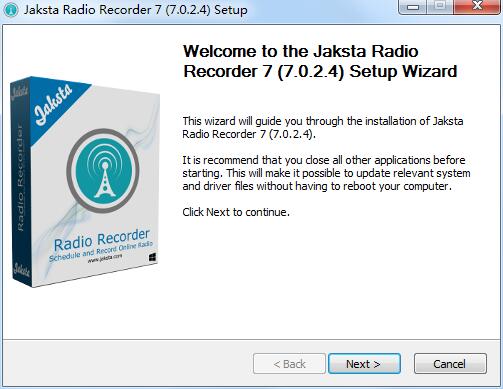
Task: Click the radio tower logo on box
Action: tap(104, 171)
